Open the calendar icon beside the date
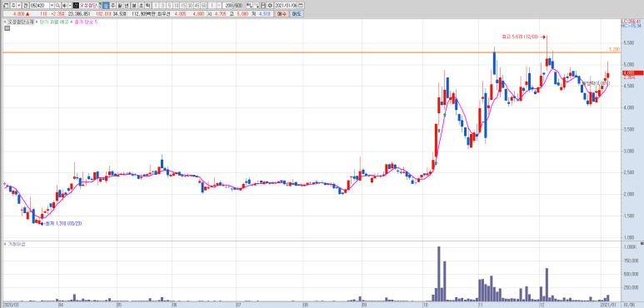The width and height of the screenshot is (644, 308). (301, 5)
